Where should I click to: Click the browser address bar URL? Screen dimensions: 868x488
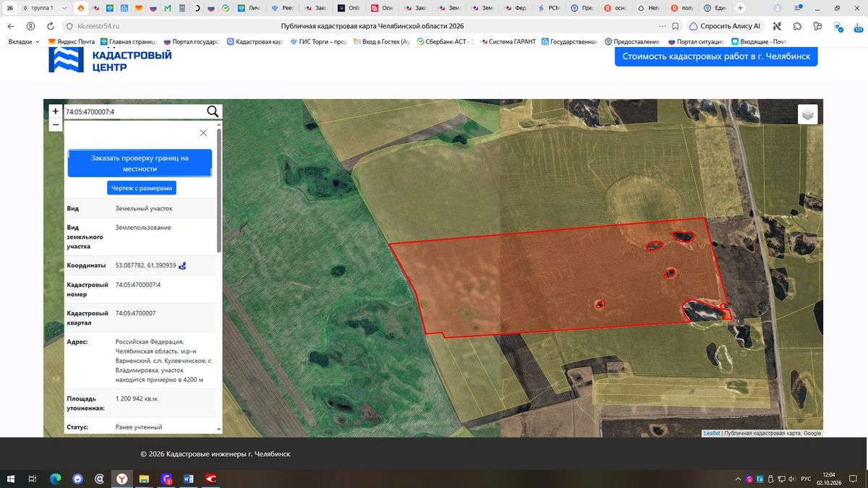(x=98, y=26)
